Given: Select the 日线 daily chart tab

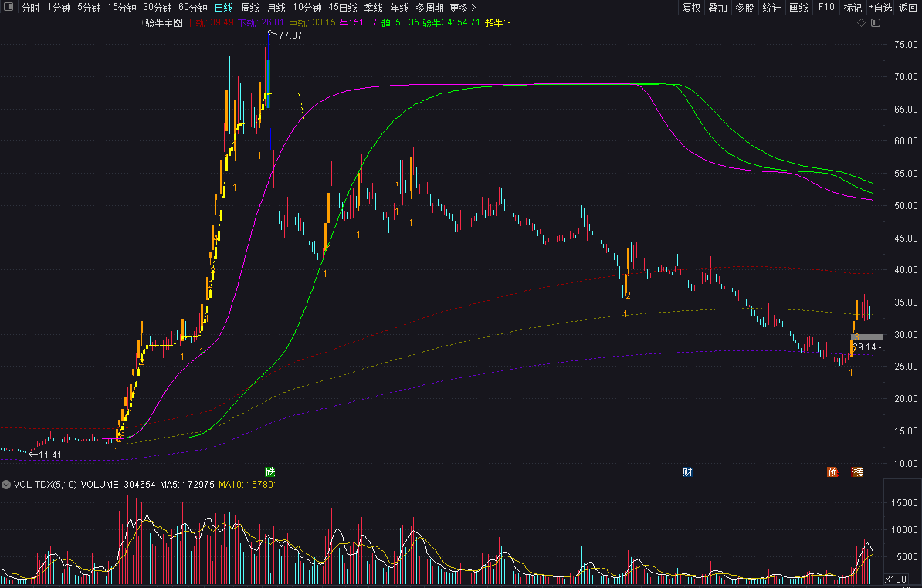Looking at the screenshot, I should (x=223, y=8).
